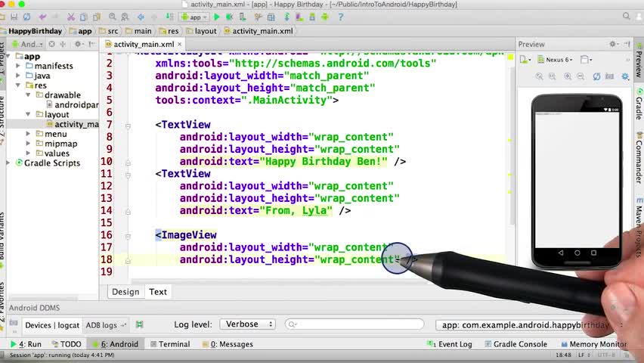This screenshot has width=644, height=363.
Task: Open the preview orientation dropdown
Action: pos(586,60)
